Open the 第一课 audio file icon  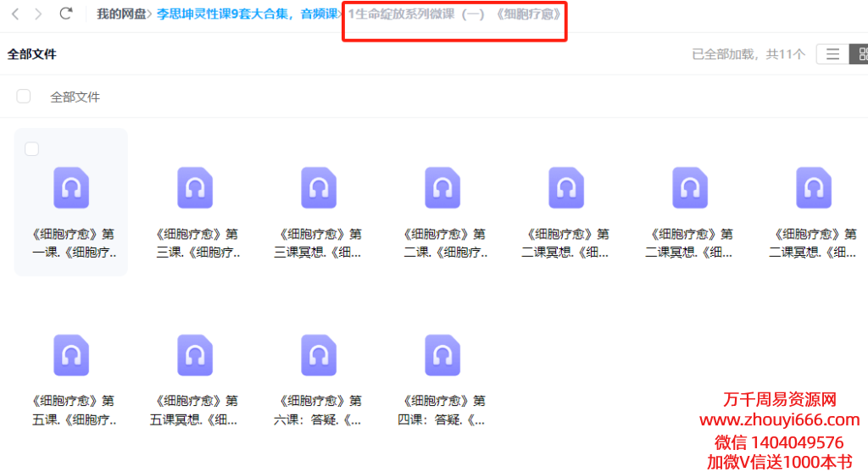[x=71, y=187]
